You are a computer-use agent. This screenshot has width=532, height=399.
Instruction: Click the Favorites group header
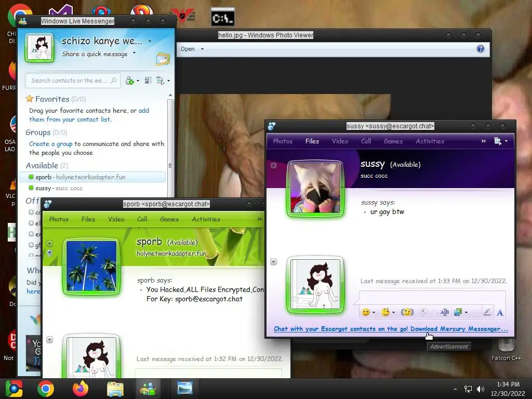click(56, 99)
